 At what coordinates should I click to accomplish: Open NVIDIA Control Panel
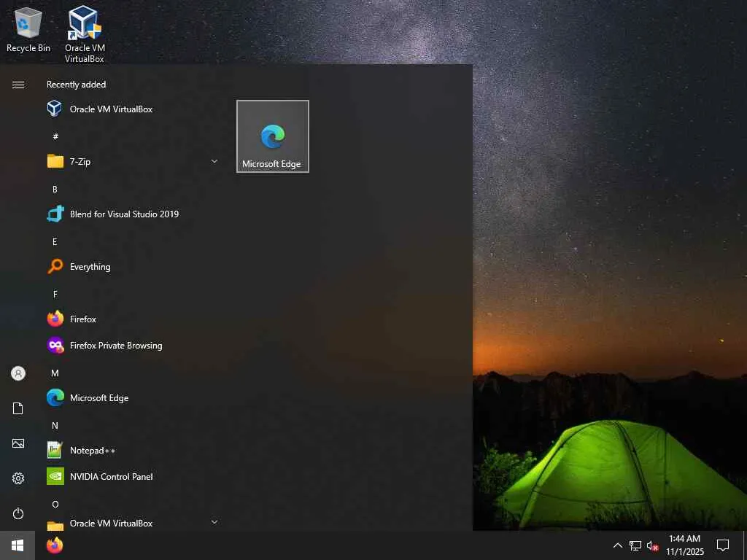pyautogui.click(x=133, y=476)
